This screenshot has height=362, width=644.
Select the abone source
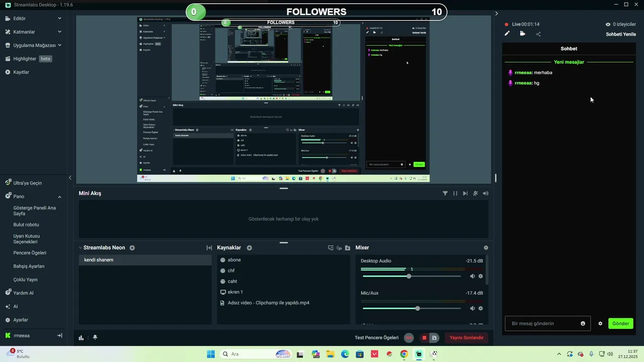(x=283, y=260)
